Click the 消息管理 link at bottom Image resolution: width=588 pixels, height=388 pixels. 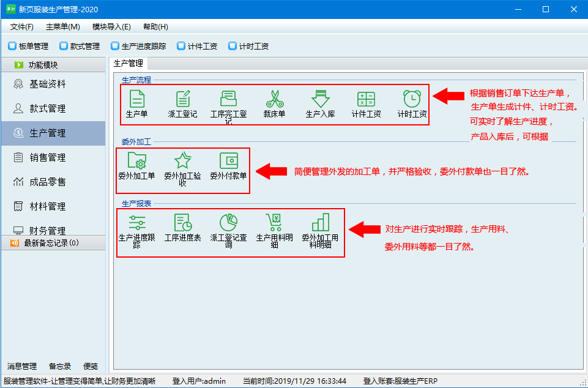pos(22,366)
